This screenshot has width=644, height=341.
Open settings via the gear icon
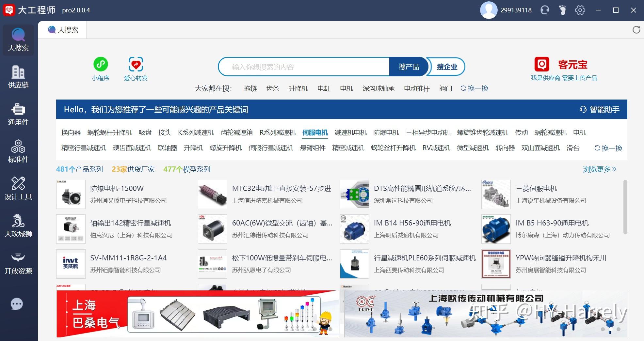(x=580, y=10)
